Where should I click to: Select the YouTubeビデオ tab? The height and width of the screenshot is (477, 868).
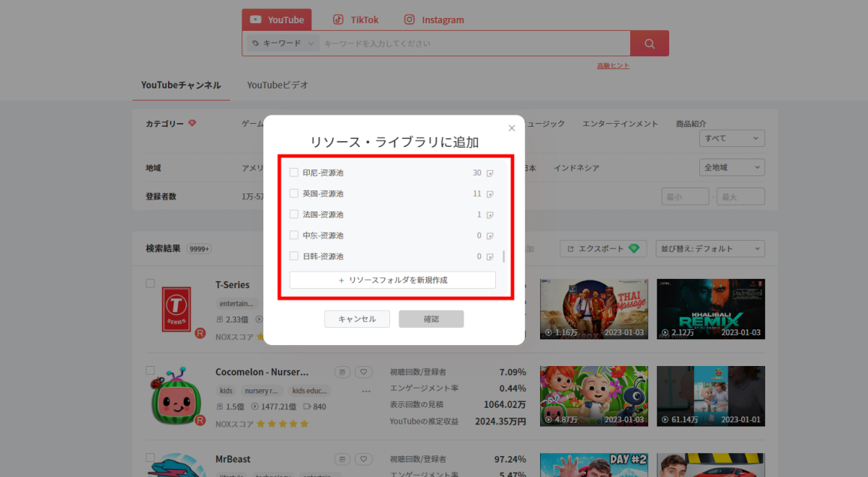click(x=278, y=85)
